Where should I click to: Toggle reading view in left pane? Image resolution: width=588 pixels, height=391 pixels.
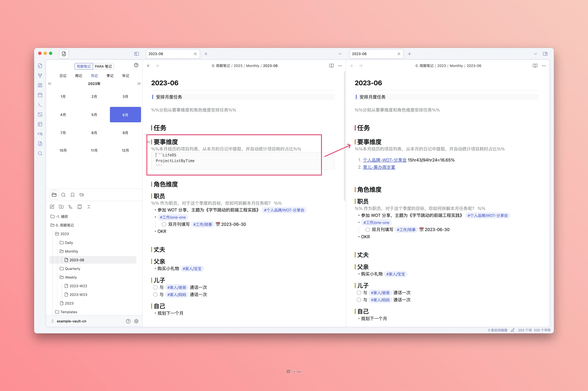pyautogui.click(x=331, y=66)
